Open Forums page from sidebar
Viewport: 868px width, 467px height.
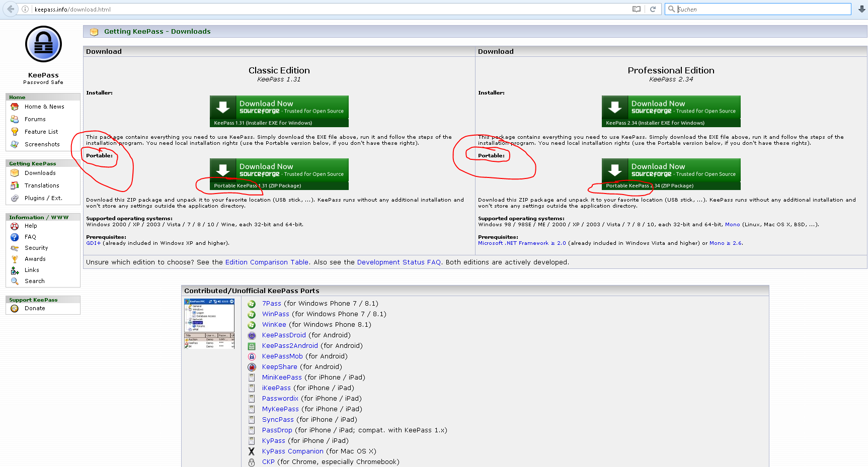[x=35, y=119]
